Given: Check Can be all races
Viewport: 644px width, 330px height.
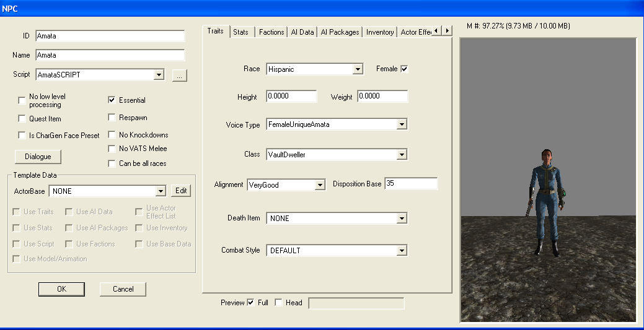Looking at the screenshot, I should point(112,163).
